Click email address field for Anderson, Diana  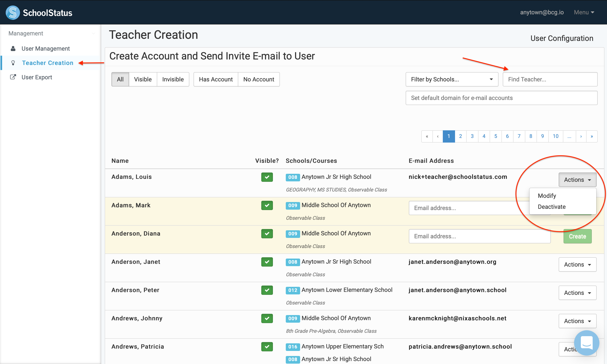(x=480, y=236)
